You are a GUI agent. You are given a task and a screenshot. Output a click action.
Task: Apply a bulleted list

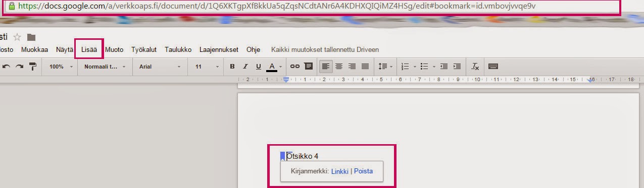424,67
